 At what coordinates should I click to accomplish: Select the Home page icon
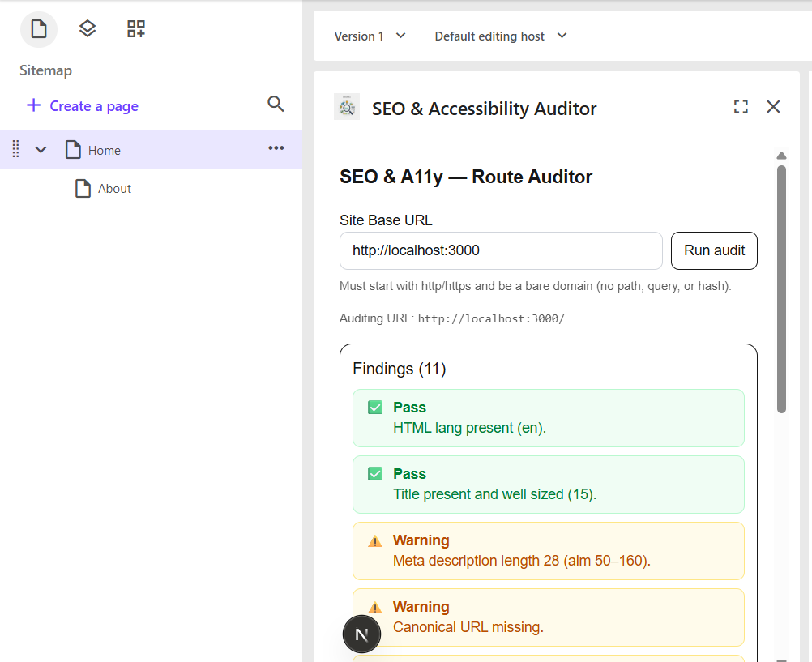[73, 149]
